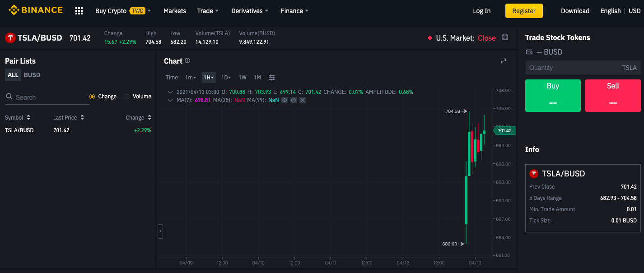Screen dimensions: 644x273
Task: Switch to the BUSD pair tab
Action: pos(32,74)
